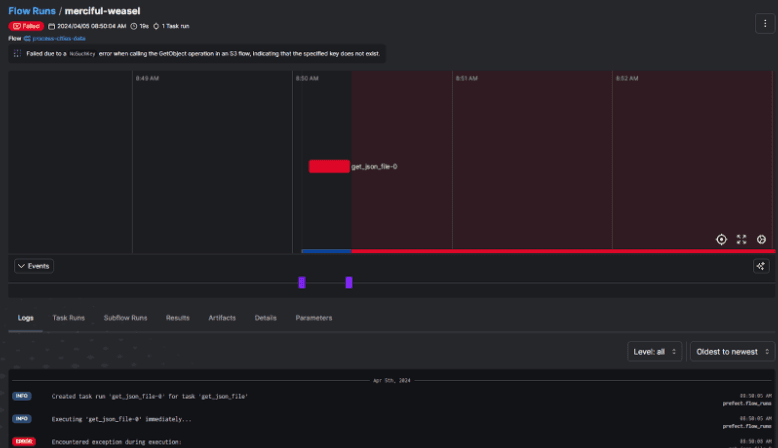Open the Level: all filter dropdown
The height and width of the screenshot is (448, 778).
(656, 351)
